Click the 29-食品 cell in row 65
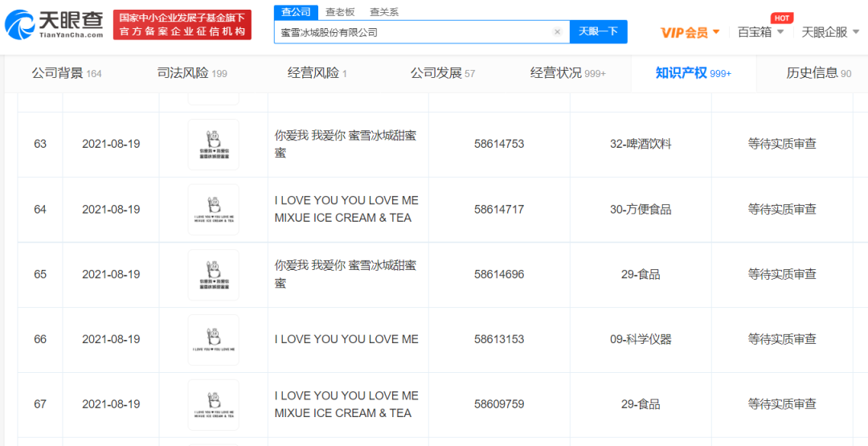Image resolution: width=868 pixels, height=446 pixels. (x=641, y=275)
